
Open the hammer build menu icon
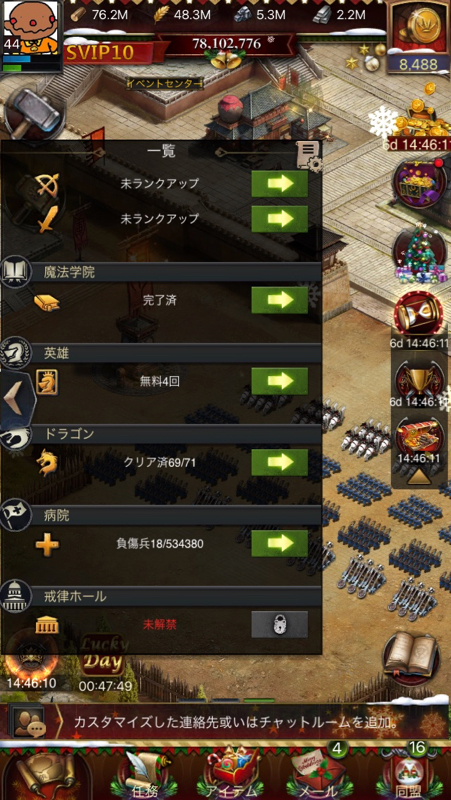(34, 113)
